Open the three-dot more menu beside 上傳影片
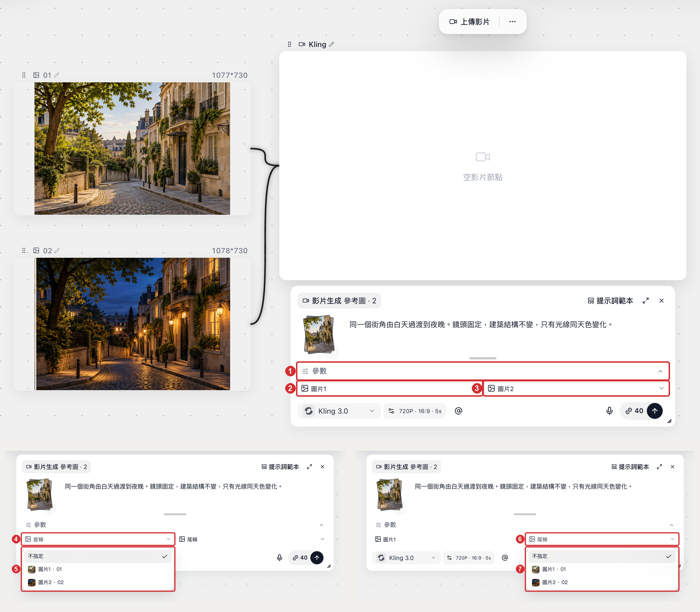This screenshot has width=700, height=612. click(x=512, y=22)
